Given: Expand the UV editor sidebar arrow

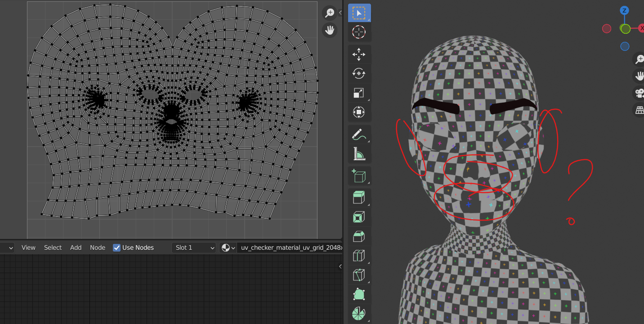Looking at the screenshot, I should tap(340, 13).
